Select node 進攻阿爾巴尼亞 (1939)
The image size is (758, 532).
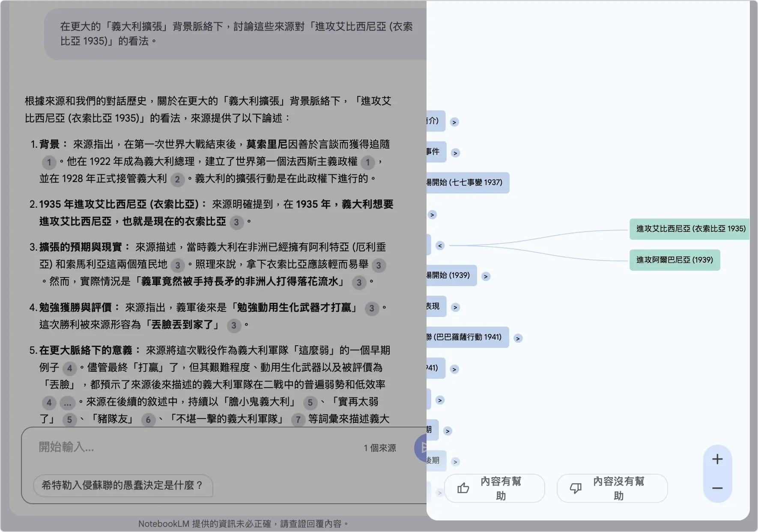click(674, 260)
